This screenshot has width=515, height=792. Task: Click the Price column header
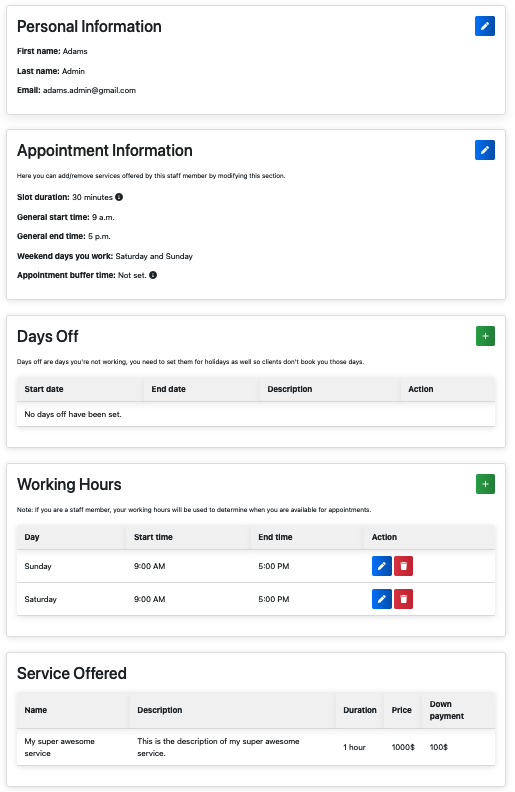pos(403,710)
